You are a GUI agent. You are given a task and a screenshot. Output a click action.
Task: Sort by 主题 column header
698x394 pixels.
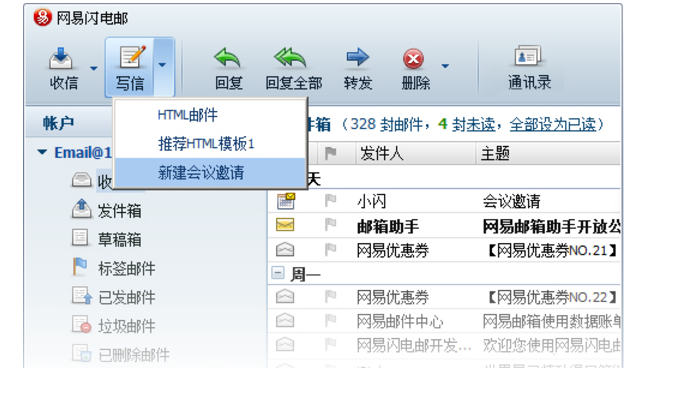coord(495,154)
